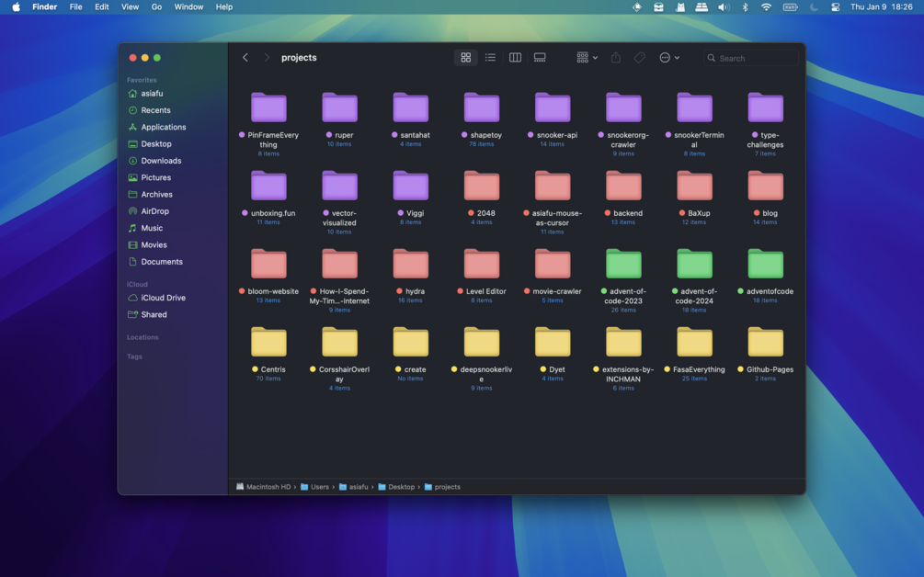Switch to gallery view

coord(540,58)
